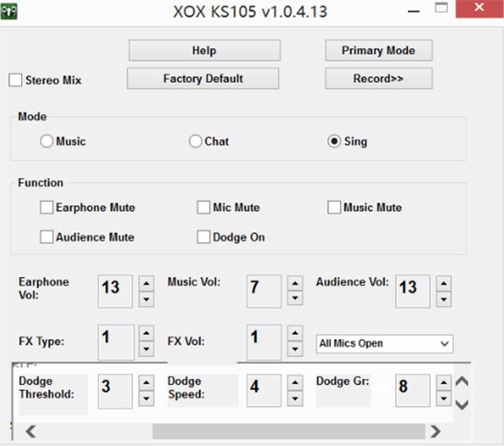Select the Music mode radio button
Image resolution: width=504 pixels, height=446 pixels.
(46, 141)
